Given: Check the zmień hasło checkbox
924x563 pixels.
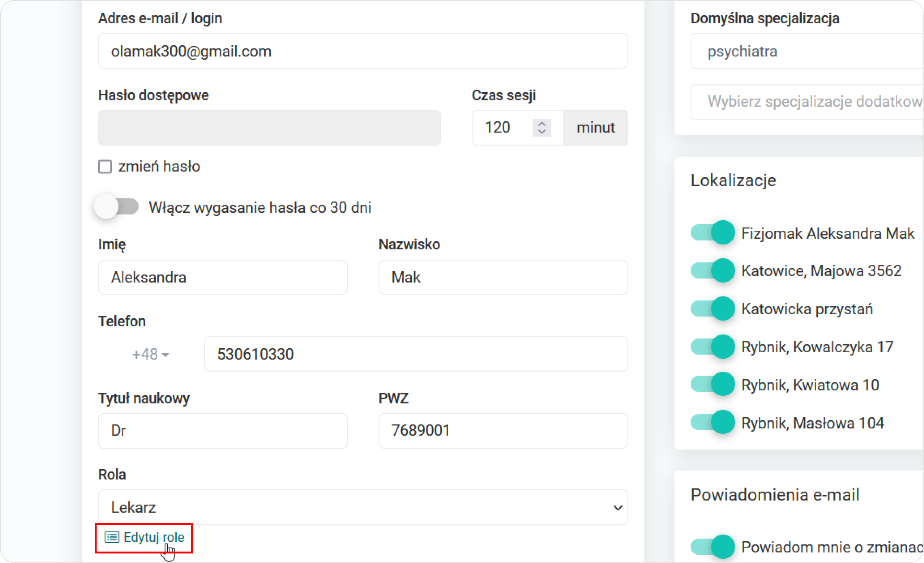Looking at the screenshot, I should click(x=105, y=166).
